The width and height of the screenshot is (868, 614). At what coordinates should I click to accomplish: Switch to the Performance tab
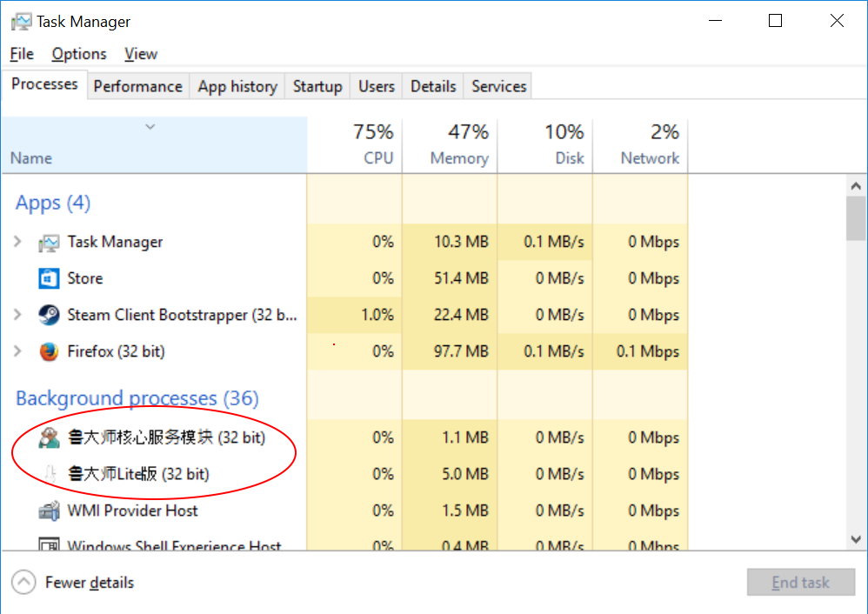pyautogui.click(x=137, y=86)
